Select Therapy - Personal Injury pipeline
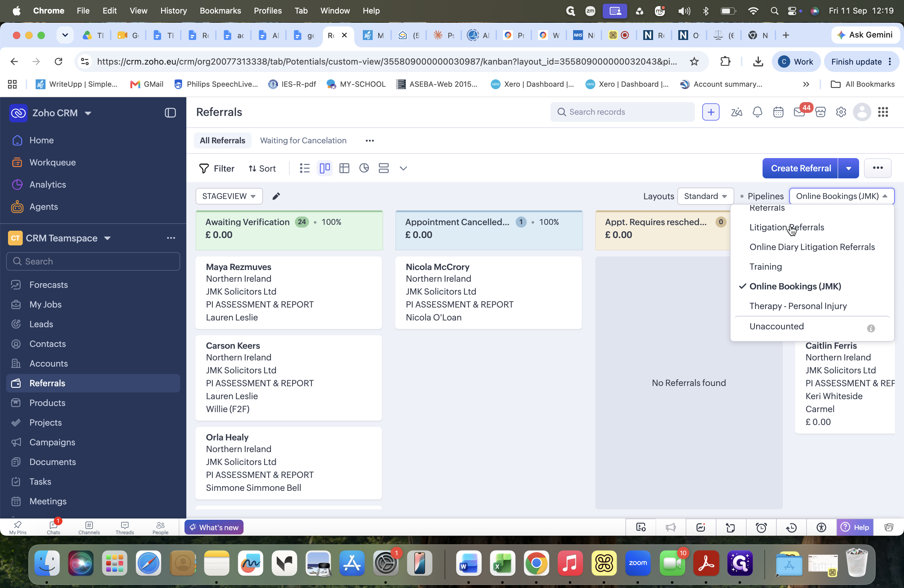Screen dimensions: 904x588 click(x=798, y=306)
